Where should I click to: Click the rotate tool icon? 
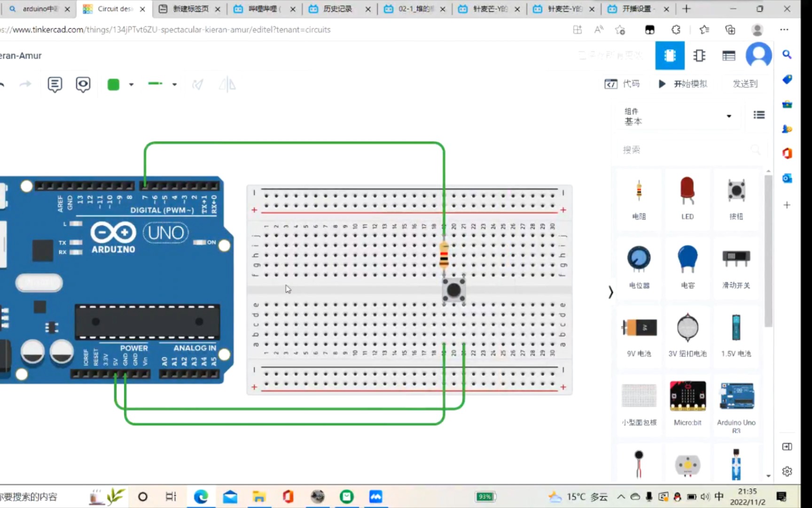(198, 85)
